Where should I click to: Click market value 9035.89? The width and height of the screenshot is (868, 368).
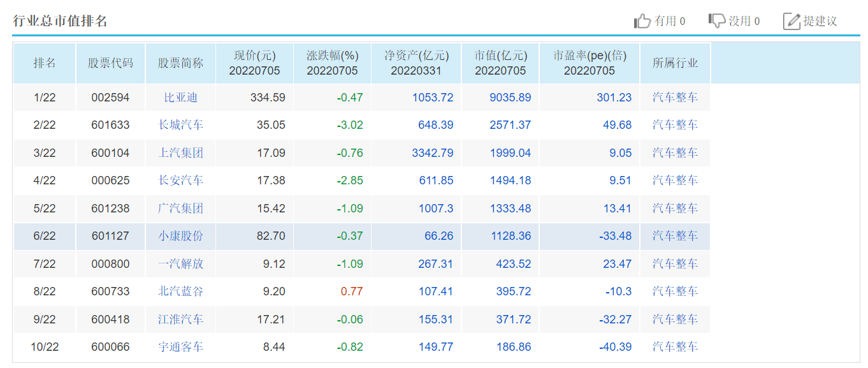[510, 98]
